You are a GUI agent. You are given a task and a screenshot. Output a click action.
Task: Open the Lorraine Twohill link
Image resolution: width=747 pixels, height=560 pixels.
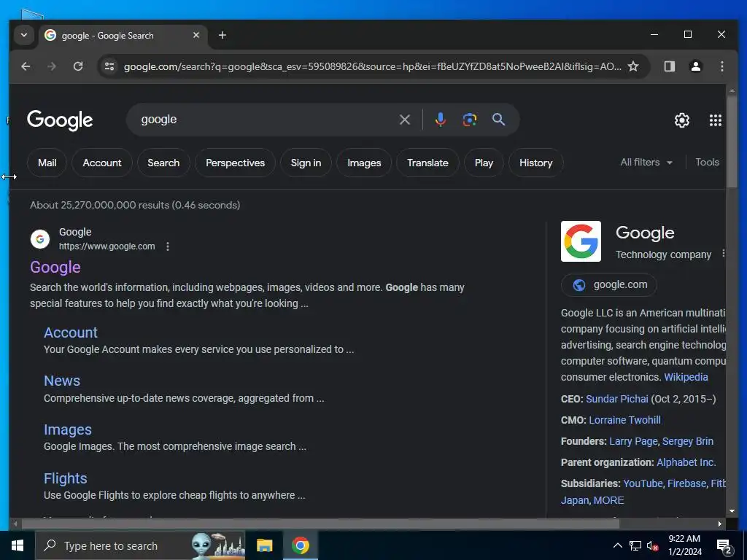[624, 420]
